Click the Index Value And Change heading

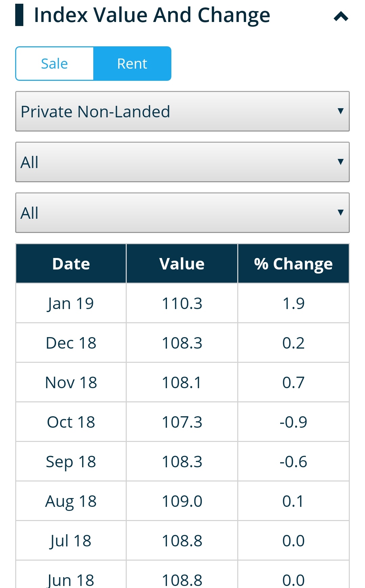point(152,15)
